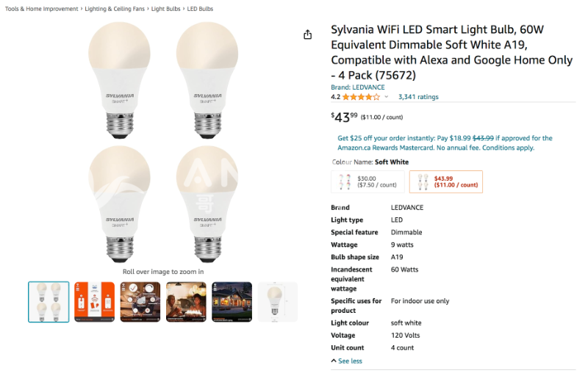The height and width of the screenshot is (376, 588).
Task: View the features collage thumbnail
Action: click(140, 302)
